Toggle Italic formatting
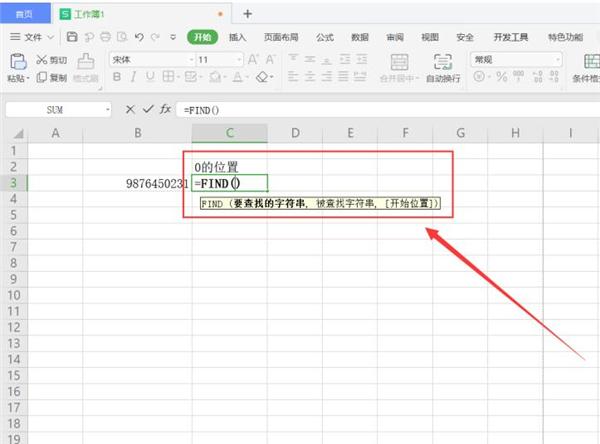The width and height of the screenshot is (600, 444). [134, 78]
